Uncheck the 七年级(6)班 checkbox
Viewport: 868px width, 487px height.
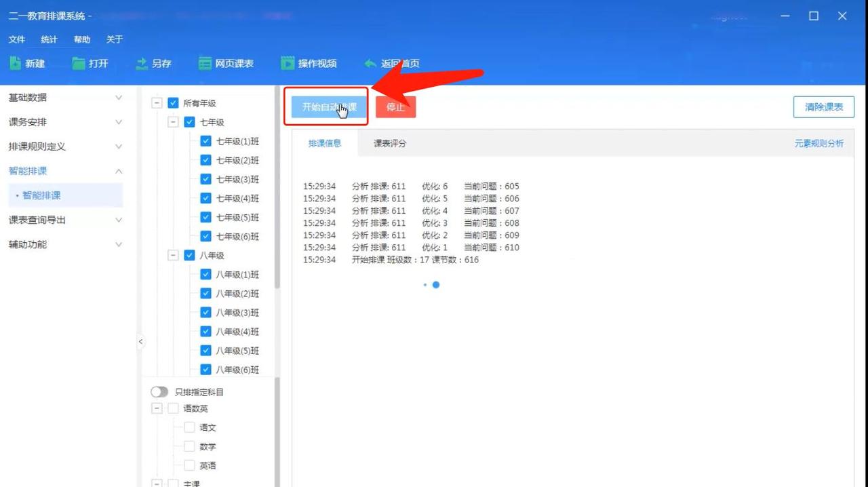(x=205, y=236)
